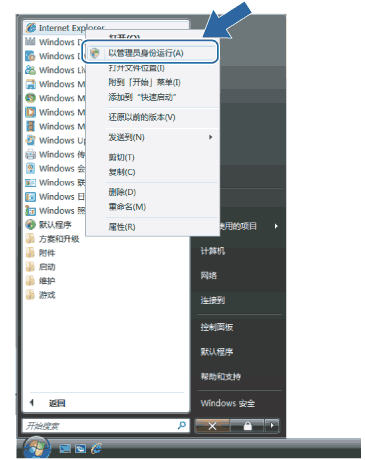Click the X disconnect button in Start menu
This screenshot has height=460, width=365.
pyautogui.click(x=212, y=426)
